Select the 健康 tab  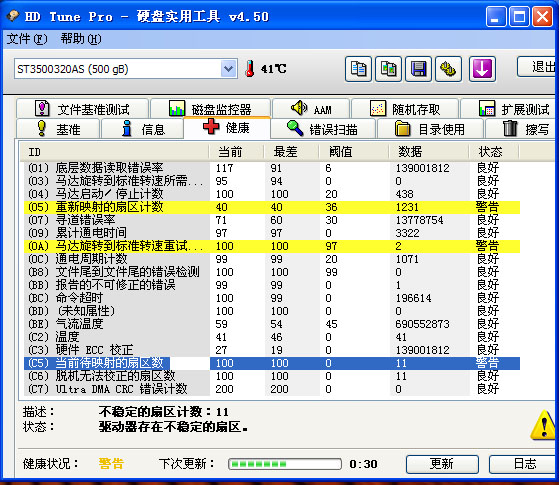227,128
